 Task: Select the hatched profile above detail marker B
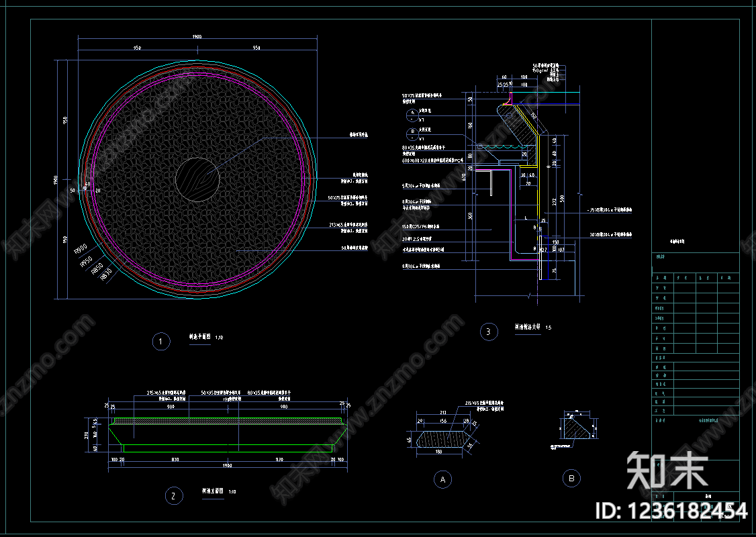point(576,428)
